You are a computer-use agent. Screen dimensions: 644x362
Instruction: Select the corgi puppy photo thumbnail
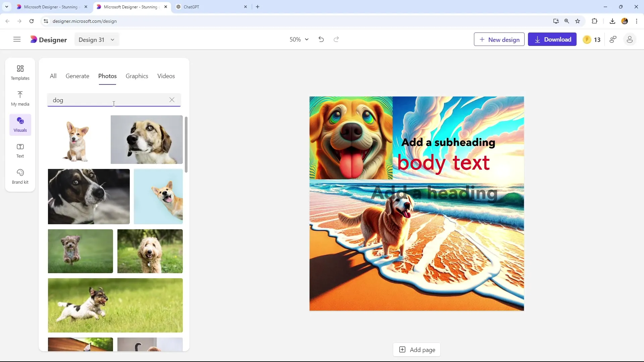tap(77, 140)
